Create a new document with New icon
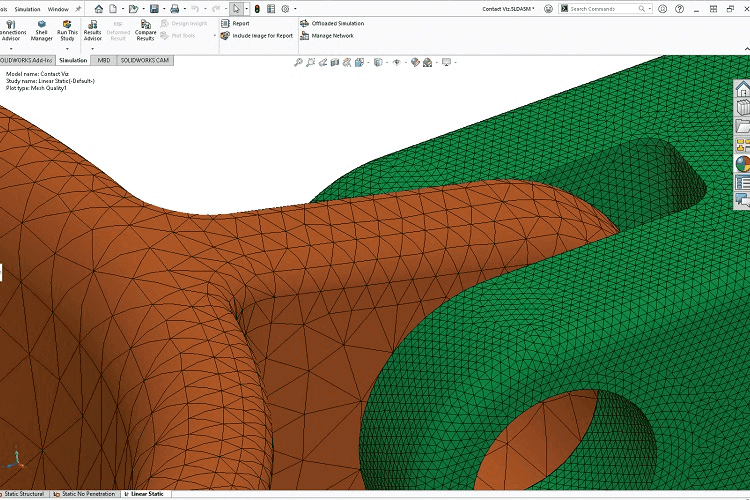750x500 pixels. (113, 9)
